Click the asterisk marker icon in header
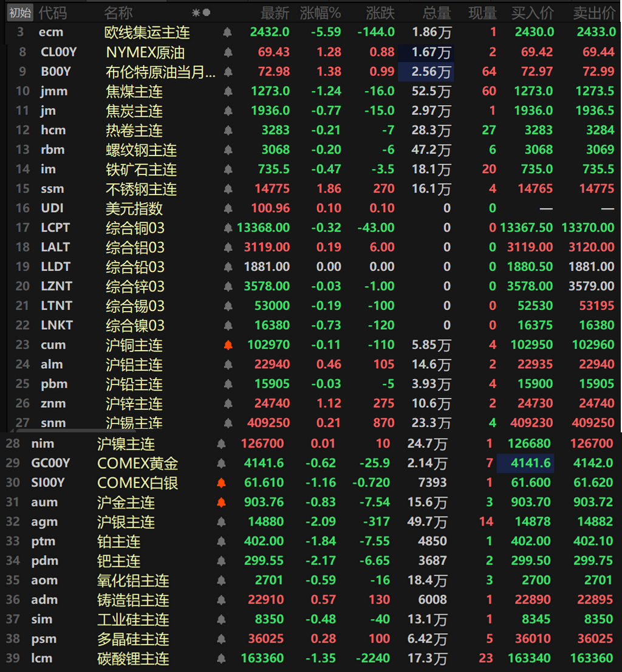622x672 pixels. click(x=196, y=13)
